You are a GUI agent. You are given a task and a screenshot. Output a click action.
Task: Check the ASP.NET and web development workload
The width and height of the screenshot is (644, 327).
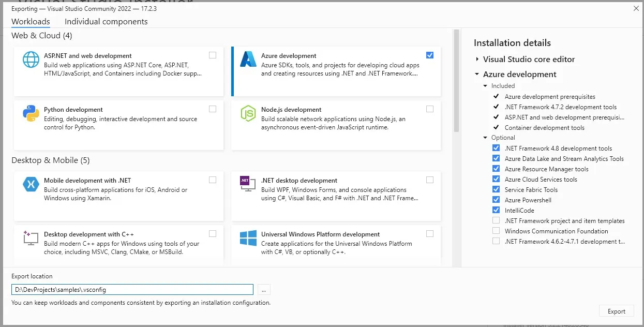(213, 55)
